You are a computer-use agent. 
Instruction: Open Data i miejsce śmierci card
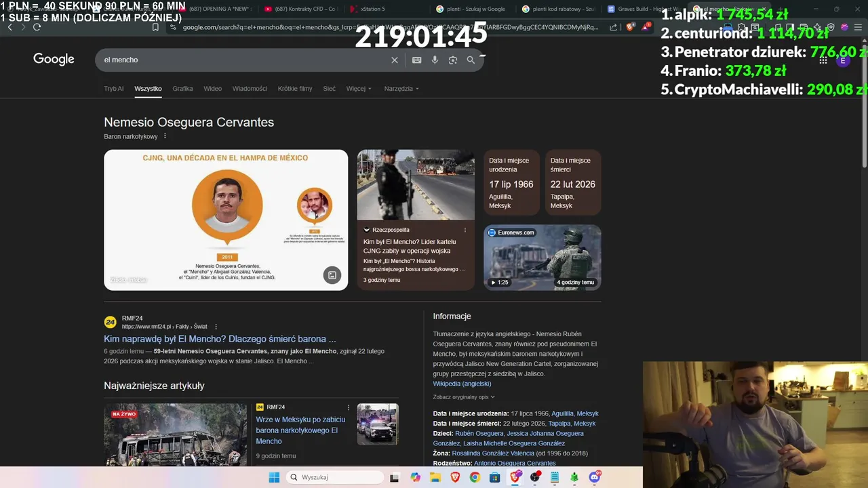point(573,183)
